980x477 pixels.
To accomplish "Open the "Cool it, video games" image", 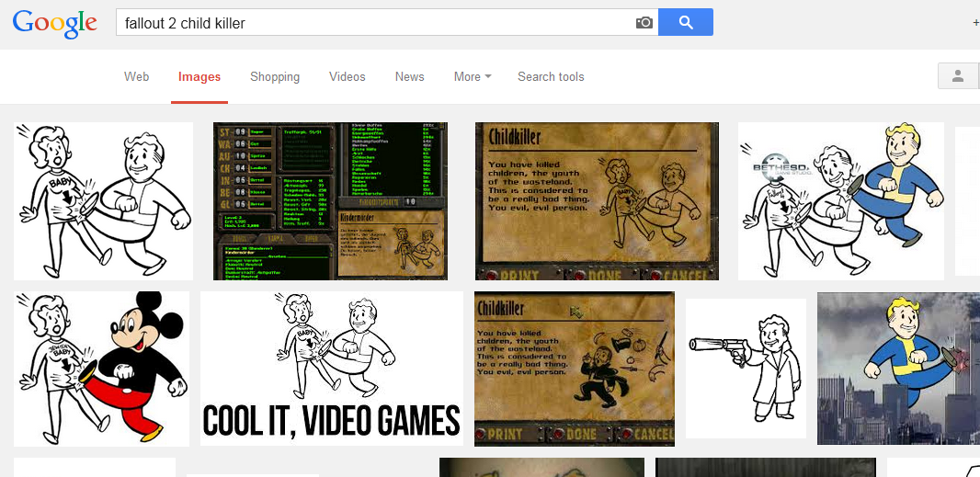I will pos(331,368).
